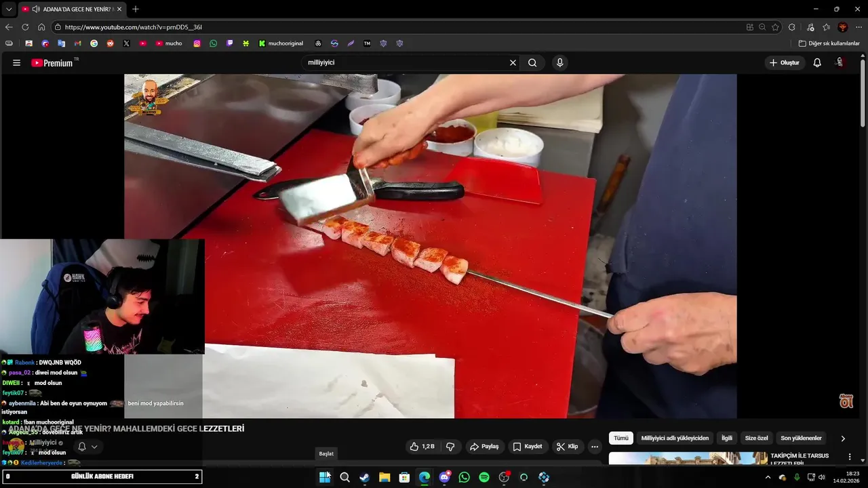The width and height of the screenshot is (868, 488).
Task: Open Discord from taskbar
Action: [444, 477]
